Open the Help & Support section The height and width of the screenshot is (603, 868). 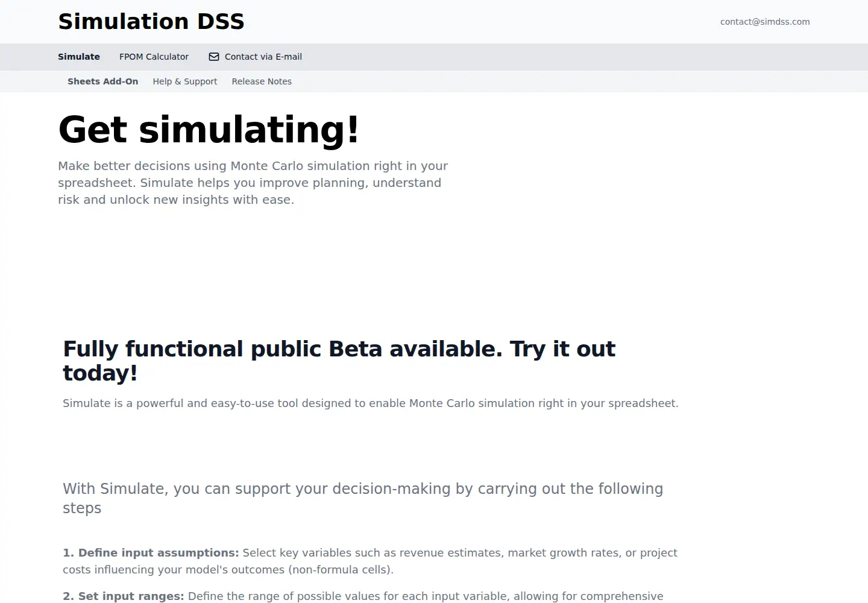click(x=185, y=81)
